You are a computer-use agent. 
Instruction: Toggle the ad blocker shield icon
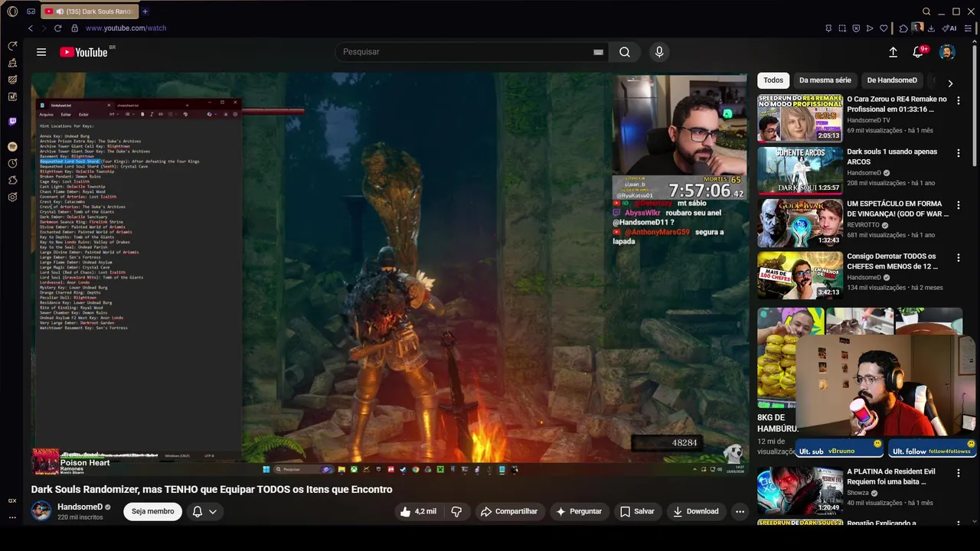pos(856,28)
